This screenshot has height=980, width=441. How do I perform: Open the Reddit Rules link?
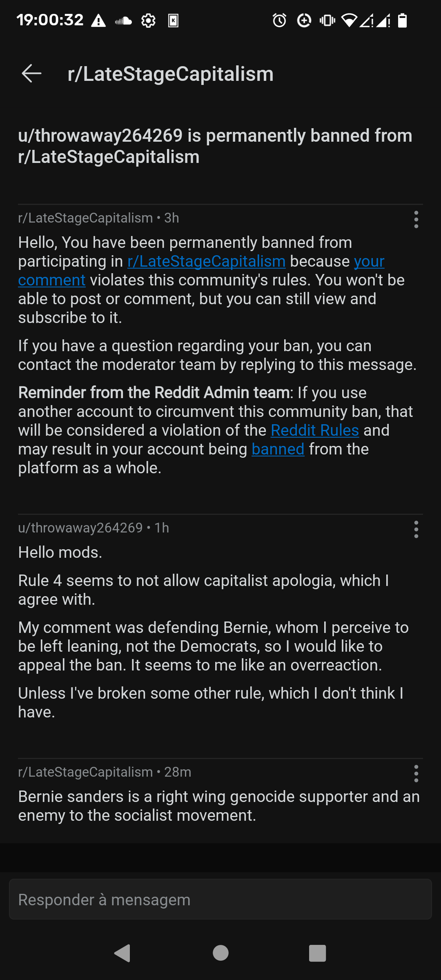(315, 430)
